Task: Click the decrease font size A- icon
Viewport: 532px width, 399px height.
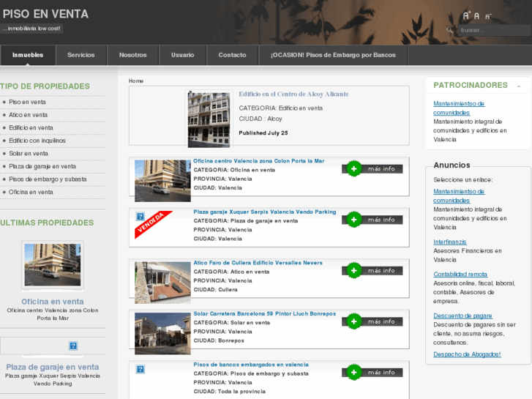Action: click(x=488, y=16)
